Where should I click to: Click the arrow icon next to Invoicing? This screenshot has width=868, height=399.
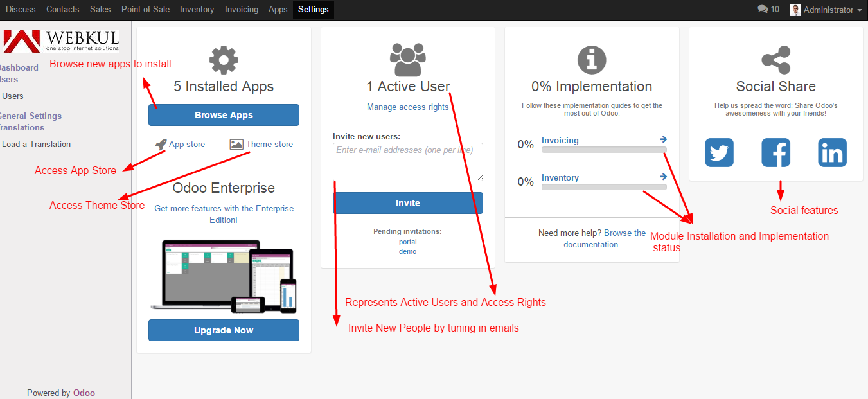663,139
